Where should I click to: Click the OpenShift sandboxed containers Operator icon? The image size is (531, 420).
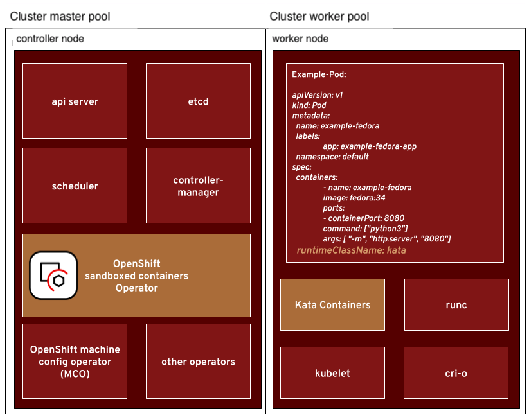[x=53, y=276]
